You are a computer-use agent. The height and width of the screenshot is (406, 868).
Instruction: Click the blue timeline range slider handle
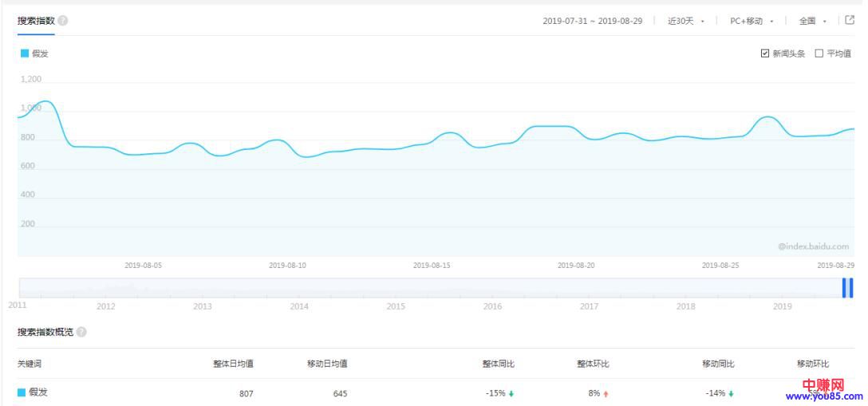click(847, 288)
